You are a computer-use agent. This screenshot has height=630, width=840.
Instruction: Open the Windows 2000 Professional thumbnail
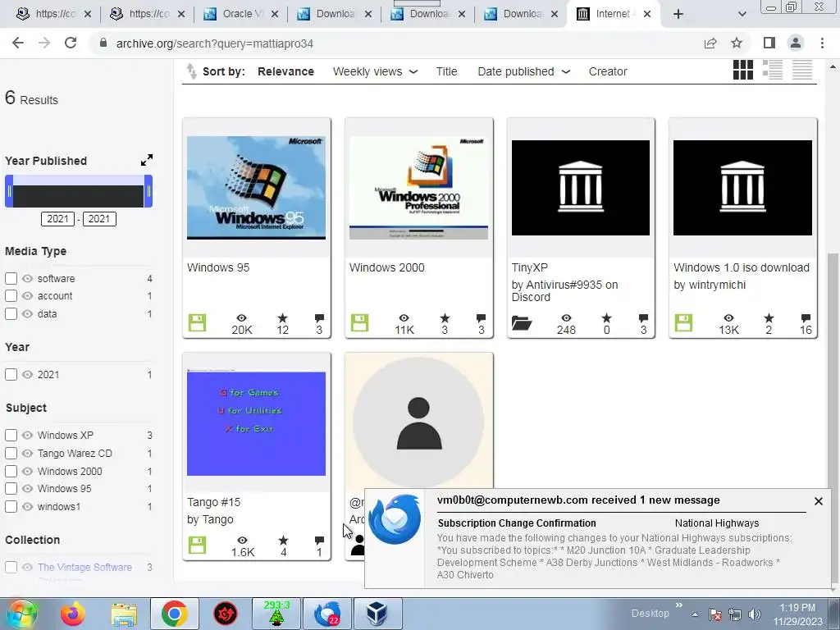pos(418,188)
